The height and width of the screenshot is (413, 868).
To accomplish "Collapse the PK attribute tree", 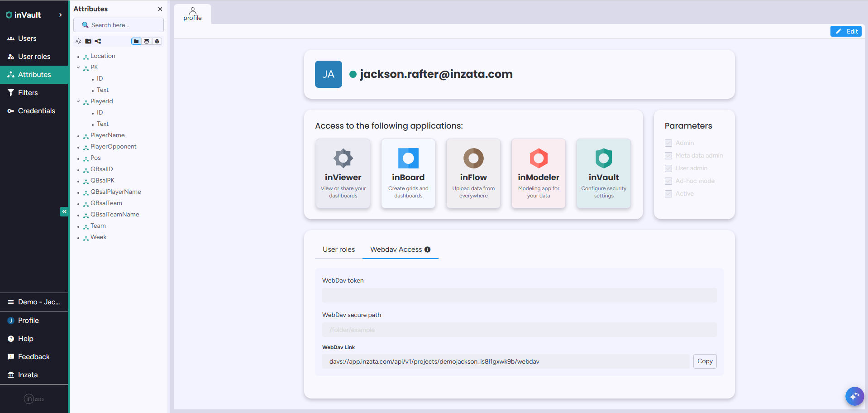I will [x=78, y=67].
